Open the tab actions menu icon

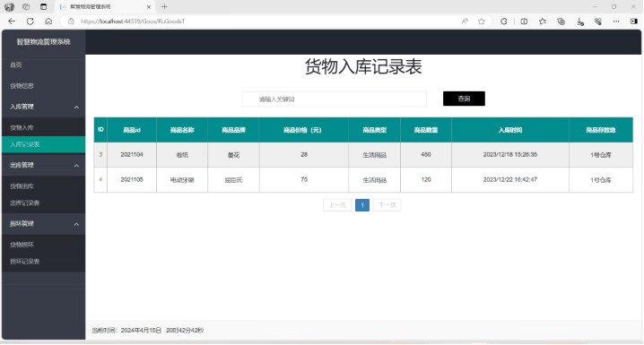pyautogui.click(x=44, y=7)
